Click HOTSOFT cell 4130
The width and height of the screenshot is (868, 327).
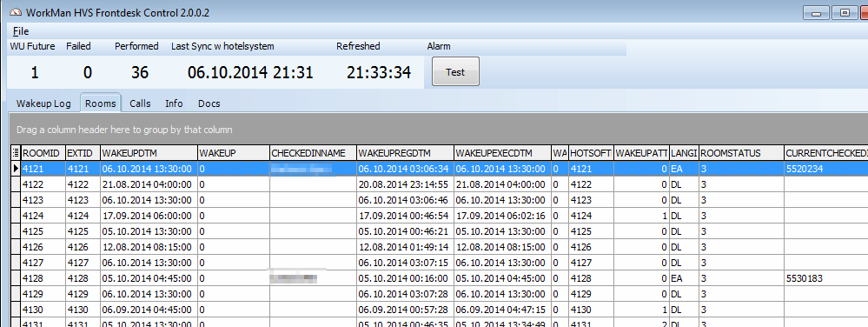tap(591, 310)
